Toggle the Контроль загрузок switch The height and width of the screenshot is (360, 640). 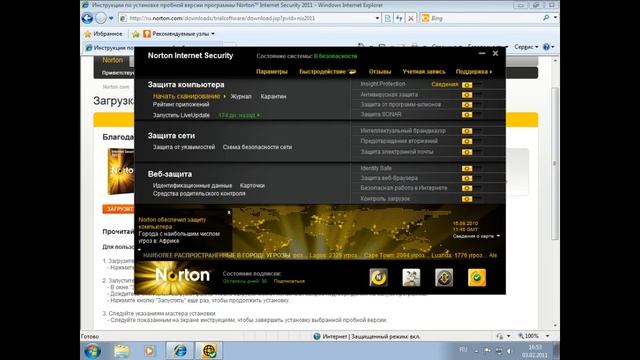click(x=471, y=199)
